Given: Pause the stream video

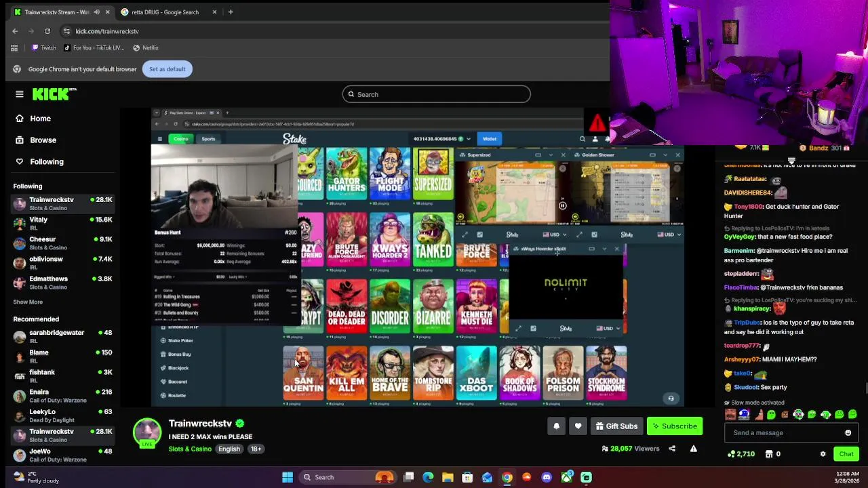Looking at the screenshot, I should [562, 206].
